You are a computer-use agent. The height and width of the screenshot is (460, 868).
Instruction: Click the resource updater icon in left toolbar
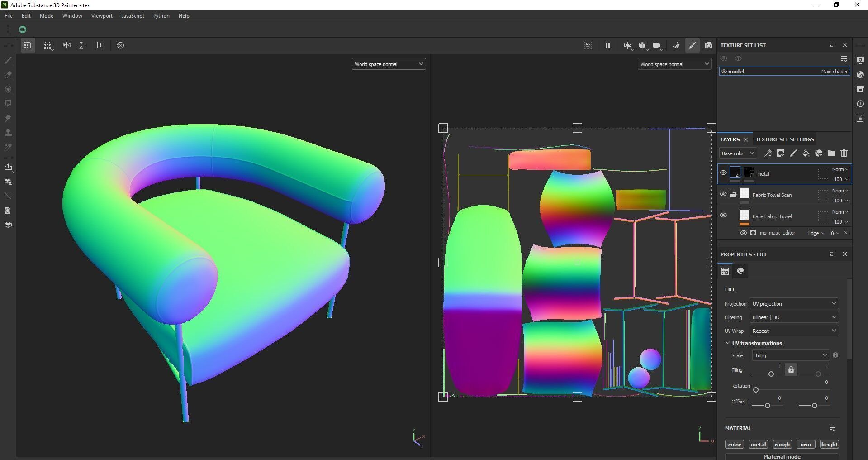[8, 182]
